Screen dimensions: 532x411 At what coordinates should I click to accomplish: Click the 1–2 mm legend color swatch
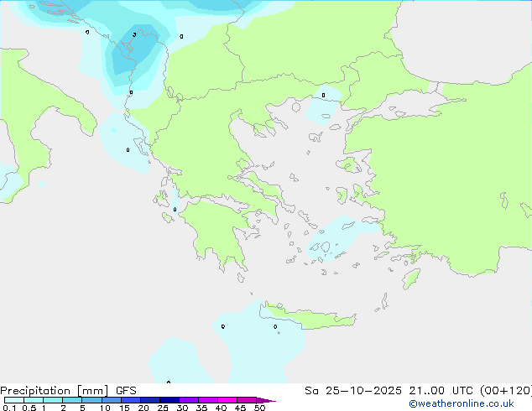(53, 400)
